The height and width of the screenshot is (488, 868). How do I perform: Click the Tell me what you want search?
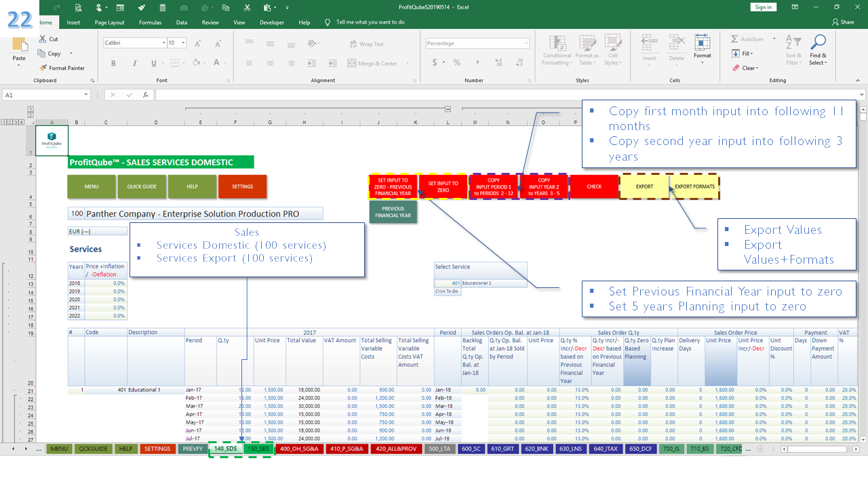pyautogui.click(x=370, y=22)
